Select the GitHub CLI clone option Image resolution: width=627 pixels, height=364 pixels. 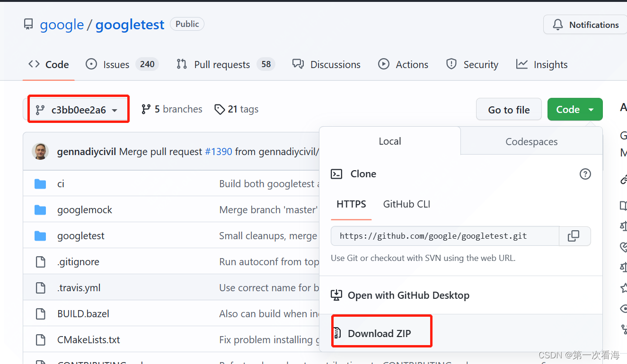pos(406,204)
